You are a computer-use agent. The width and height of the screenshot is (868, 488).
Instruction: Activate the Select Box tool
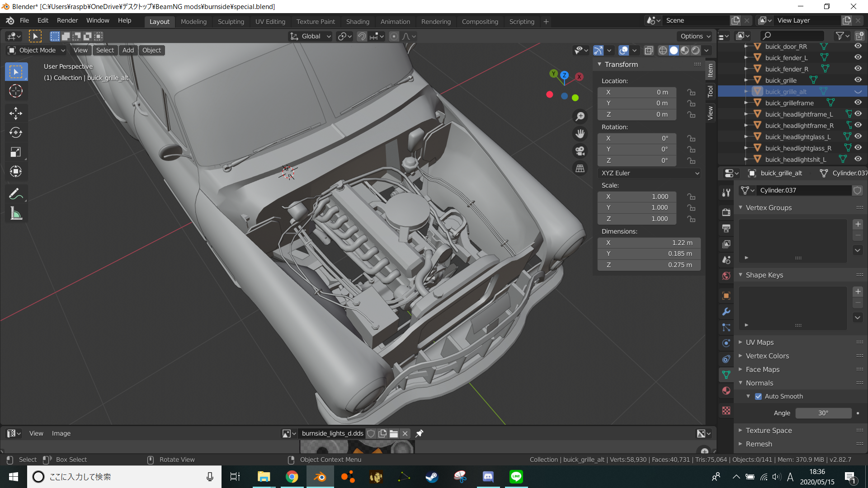[x=16, y=72]
